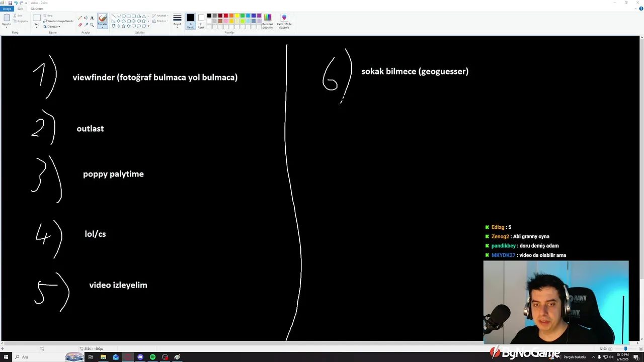644x362 pixels.
Task: Click Task View on the taskbar
Action: (91, 357)
